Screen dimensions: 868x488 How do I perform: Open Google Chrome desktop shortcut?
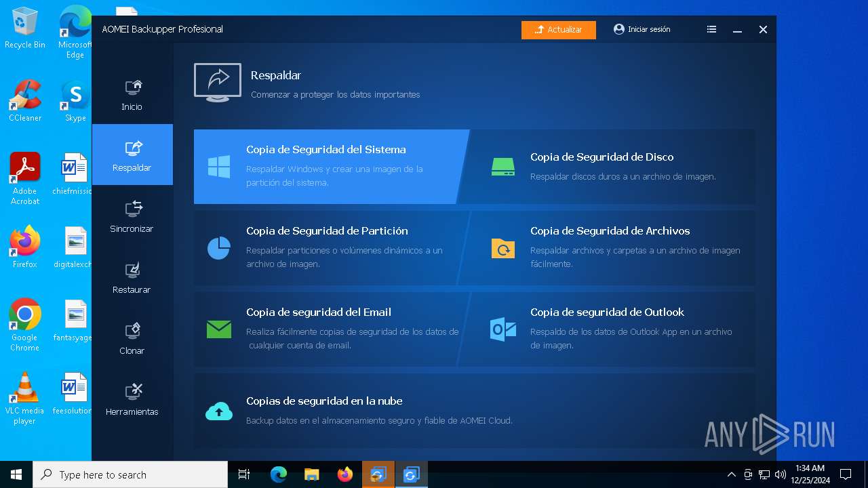point(25,325)
